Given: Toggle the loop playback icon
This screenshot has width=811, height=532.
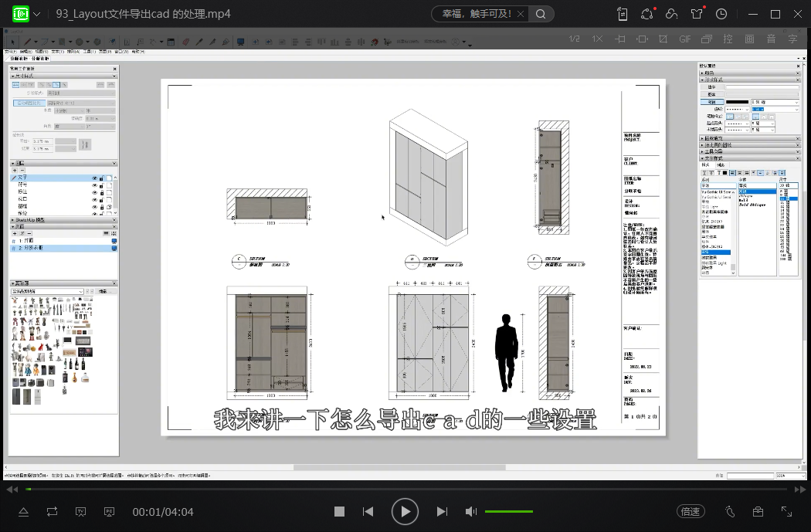Looking at the screenshot, I should (x=52, y=511).
